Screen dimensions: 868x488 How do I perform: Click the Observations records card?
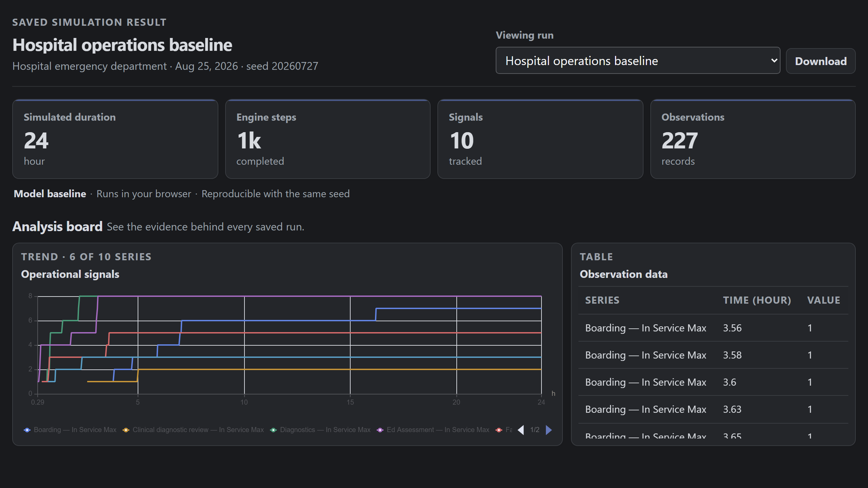753,139
